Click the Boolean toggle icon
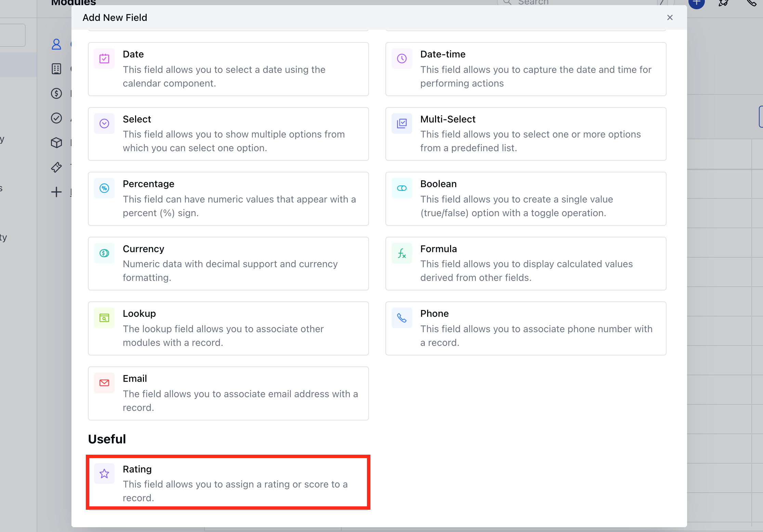Screen dimensions: 763x532 [x=402, y=188]
